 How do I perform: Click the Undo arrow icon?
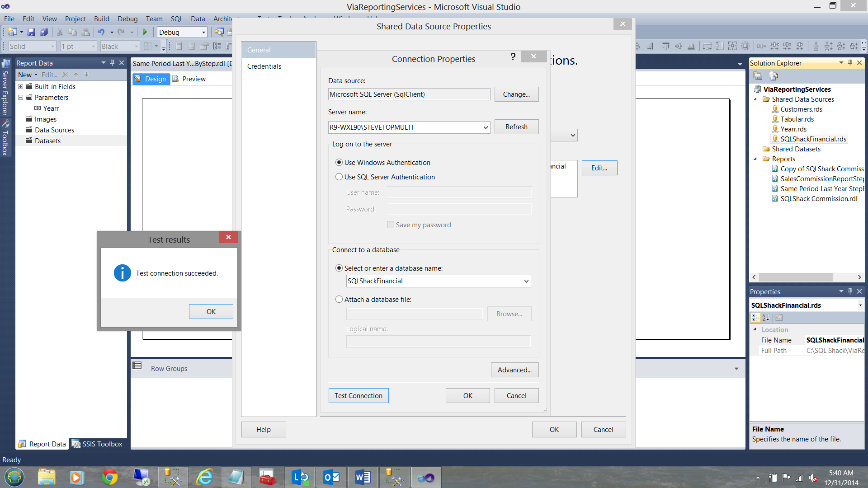(x=101, y=32)
